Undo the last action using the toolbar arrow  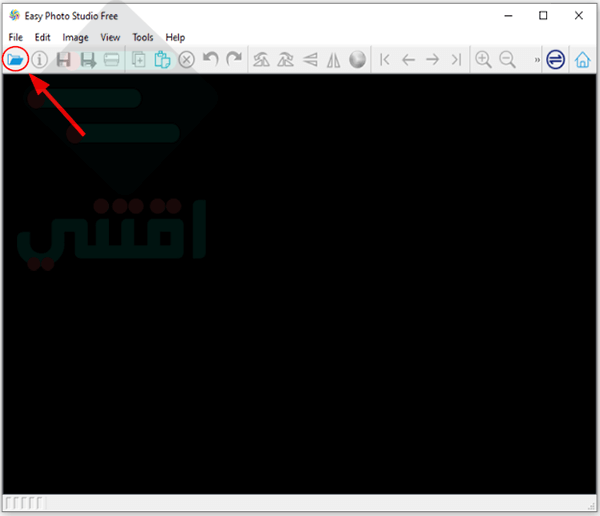210,59
